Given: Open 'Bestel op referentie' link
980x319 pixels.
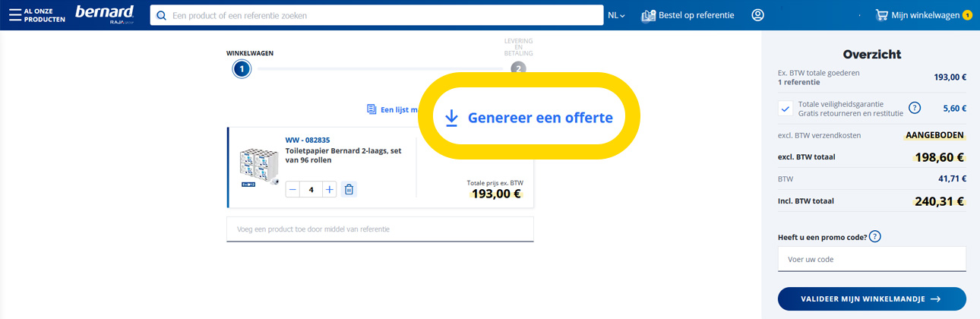Looking at the screenshot, I should coord(688,15).
